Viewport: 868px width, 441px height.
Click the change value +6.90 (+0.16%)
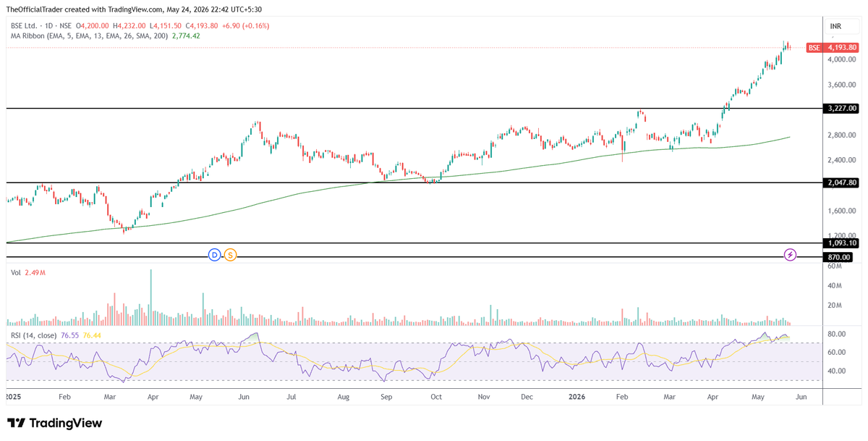246,25
